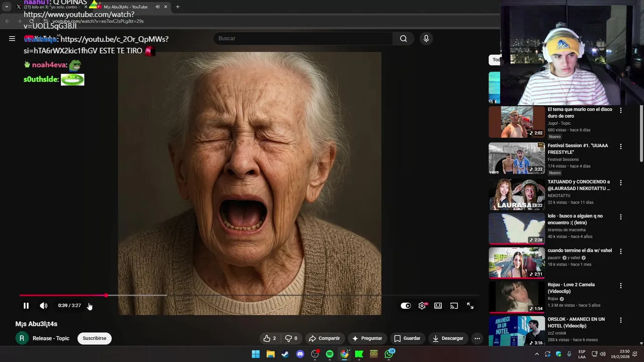
Task: Click the search magnifier button
Action: pos(403,39)
